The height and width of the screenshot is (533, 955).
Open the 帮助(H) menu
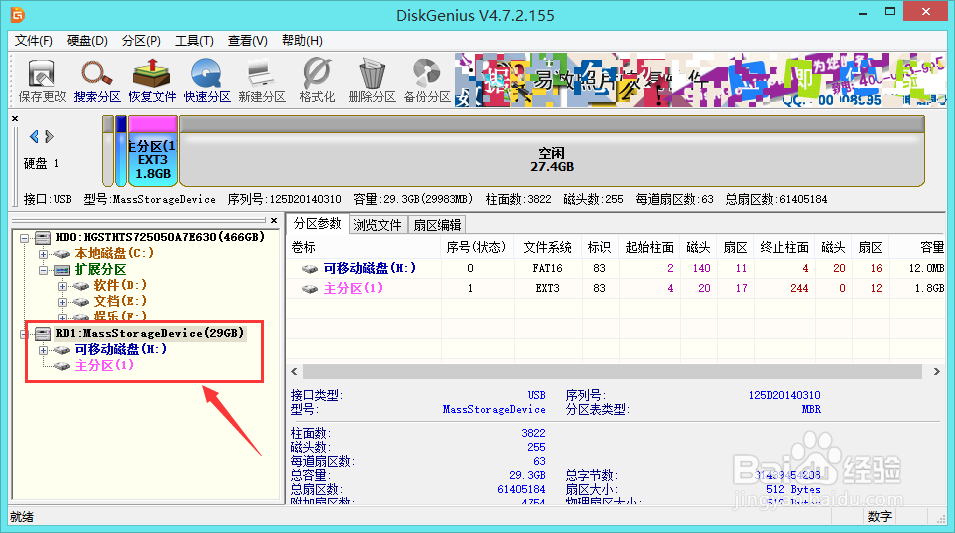(302, 41)
